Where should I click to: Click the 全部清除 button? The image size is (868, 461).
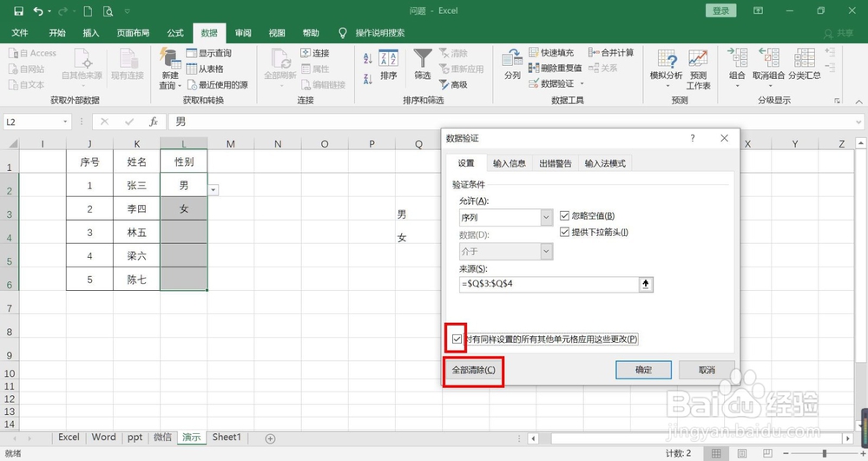click(x=473, y=370)
